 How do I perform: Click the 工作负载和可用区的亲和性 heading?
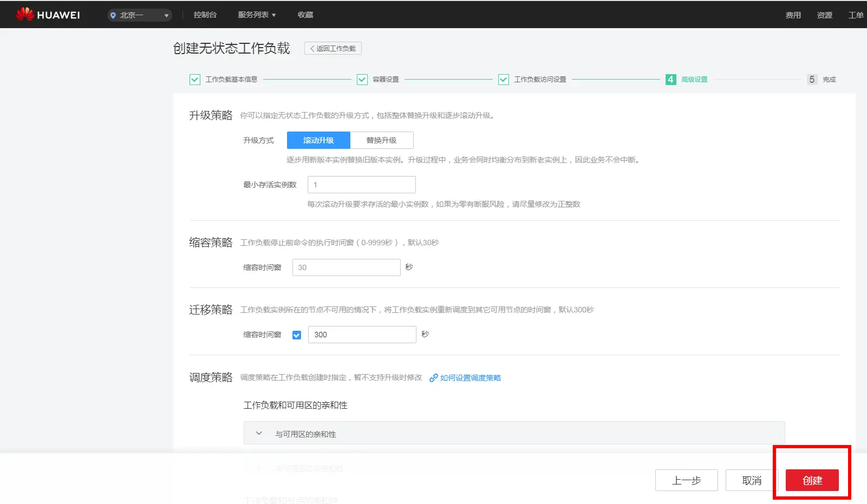(x=296, y=405)
